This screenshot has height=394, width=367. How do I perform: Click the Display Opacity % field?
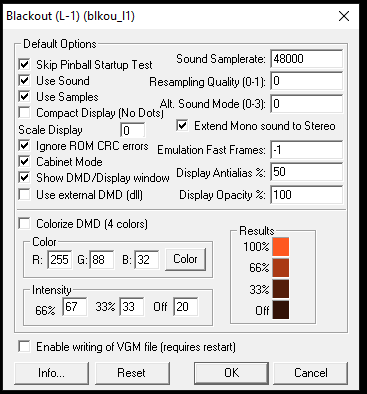click(x=306, y=195)
